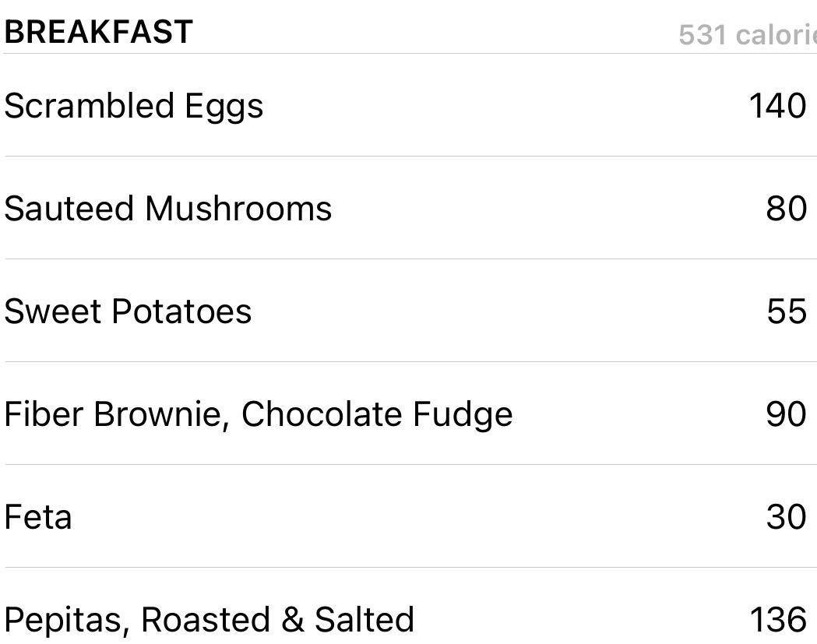Open the Scrambled Eggs food entry
This screenshot has width=817, height=644.
pyautogui.click(x=133, y=106)
